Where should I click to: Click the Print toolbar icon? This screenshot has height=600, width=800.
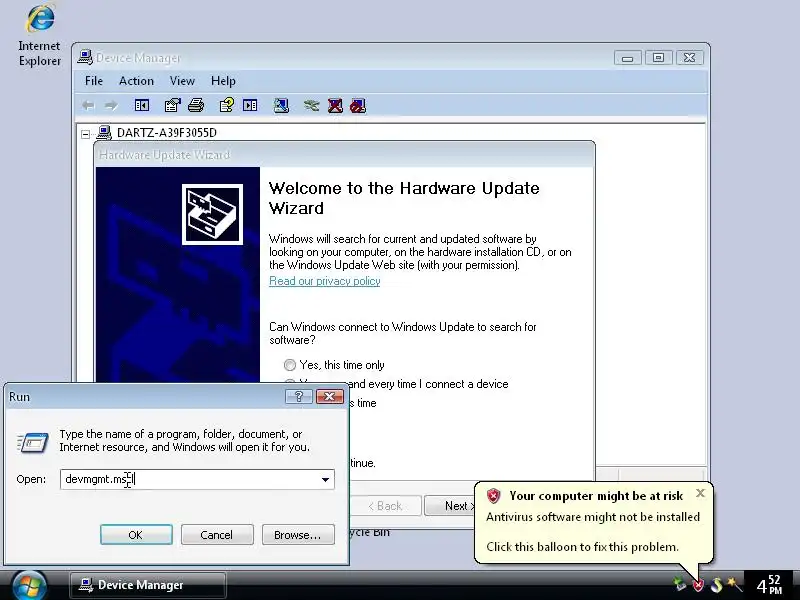point(196,106)
